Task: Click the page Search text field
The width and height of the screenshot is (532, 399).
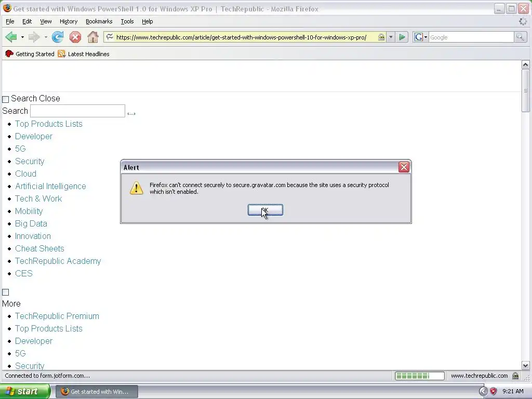Action: 78,111
